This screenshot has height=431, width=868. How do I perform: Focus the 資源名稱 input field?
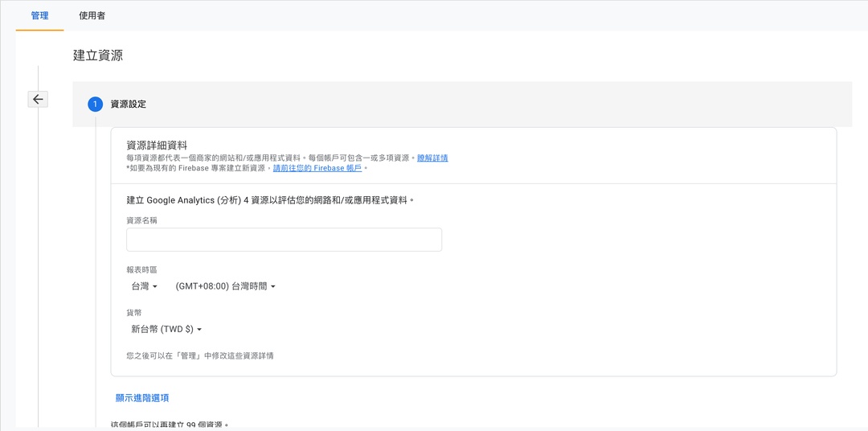coord(284,240)
